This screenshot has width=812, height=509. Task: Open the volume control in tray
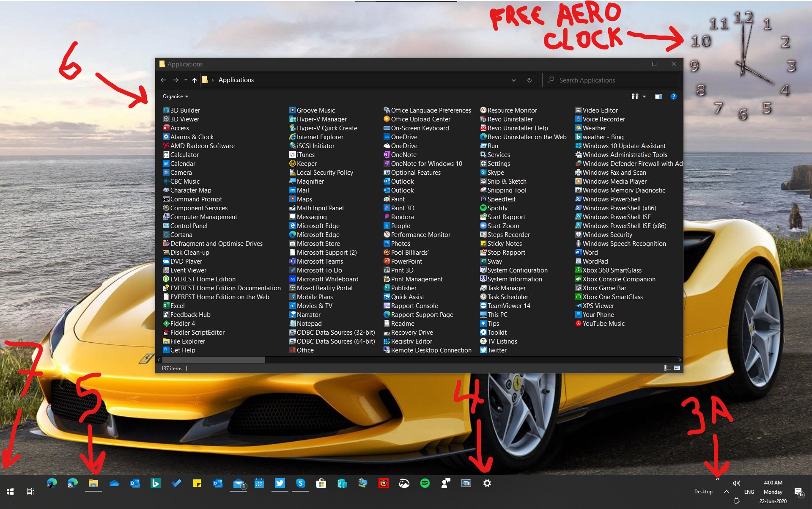pyautogui.click(x=736, y=483)
